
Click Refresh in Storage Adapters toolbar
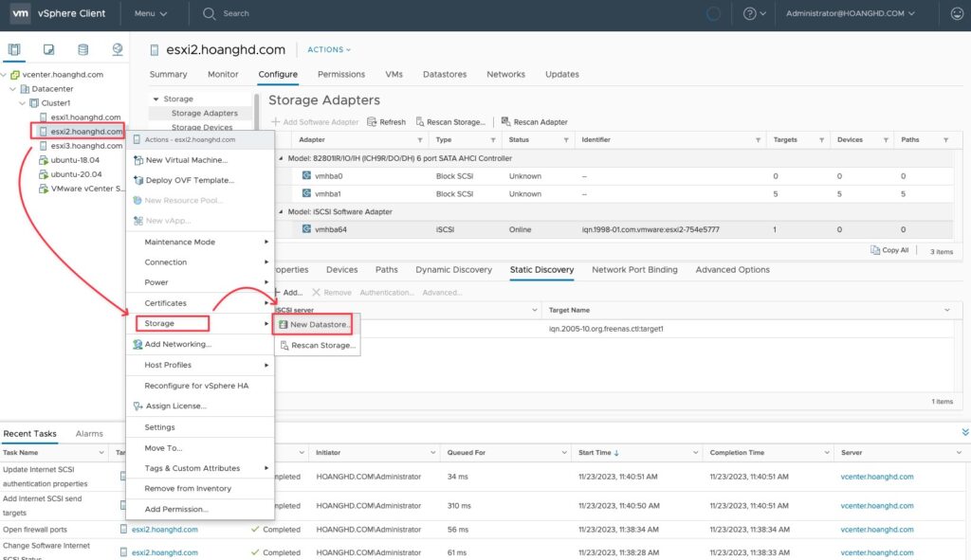387,122
